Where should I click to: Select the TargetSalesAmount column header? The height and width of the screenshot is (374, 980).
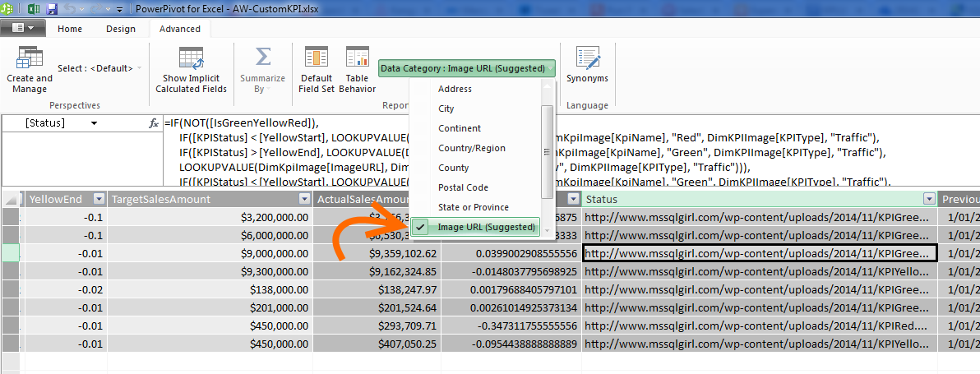pos(210,199)
